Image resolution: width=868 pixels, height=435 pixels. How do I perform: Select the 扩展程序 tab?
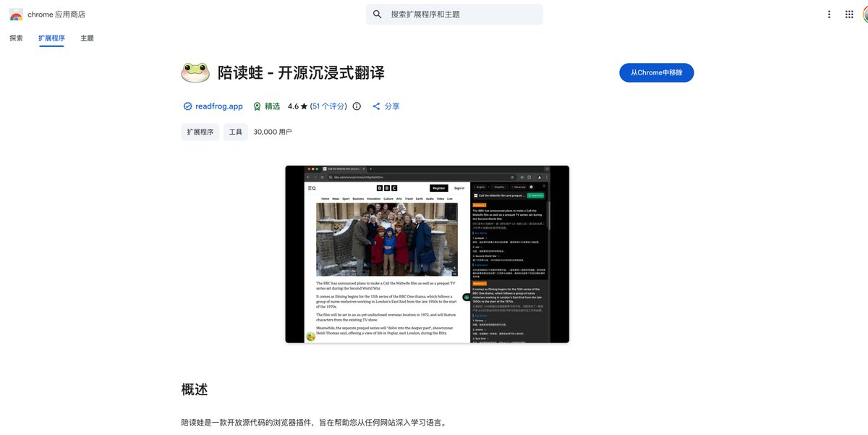tap(51, 38)
